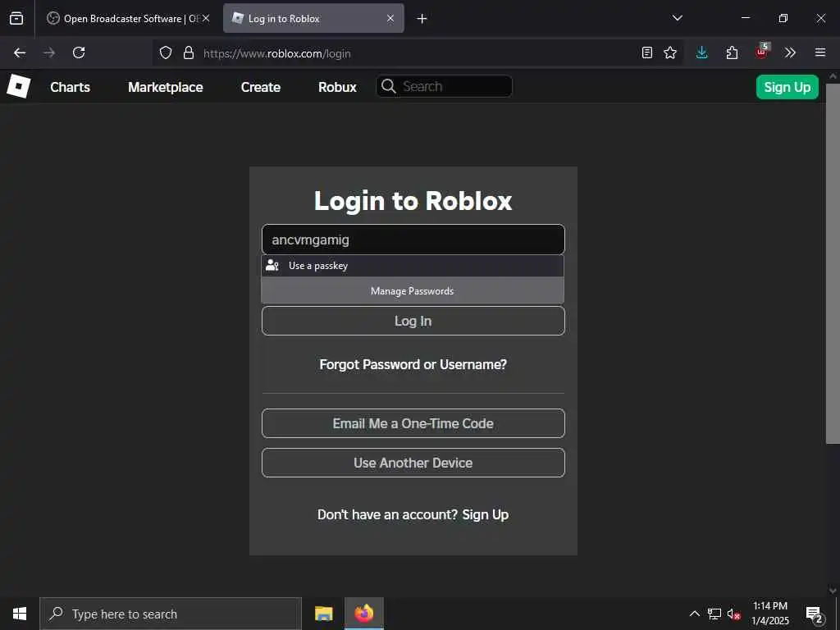
Task: Open tracking protection shield icon
Action: 166,52
